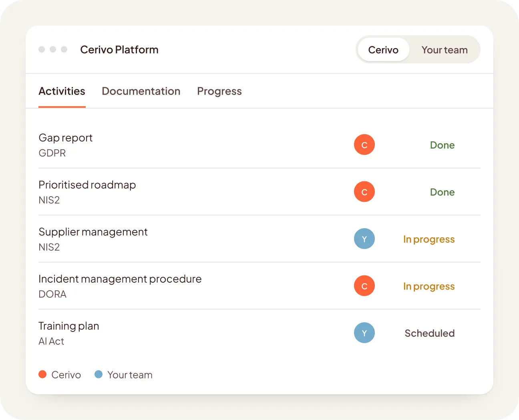Viewport: 519px width, 420px height.
Task: Click the Your team avatar on Supplier management
Action: (x=364, y=239)
